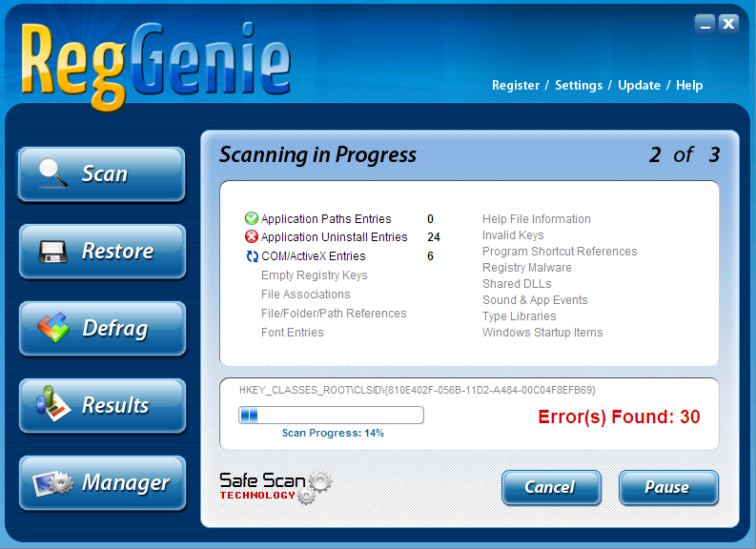Click the Scanning in Progress heading
The width and height of the screenshot is (756, 549).
tap(317, 155)
